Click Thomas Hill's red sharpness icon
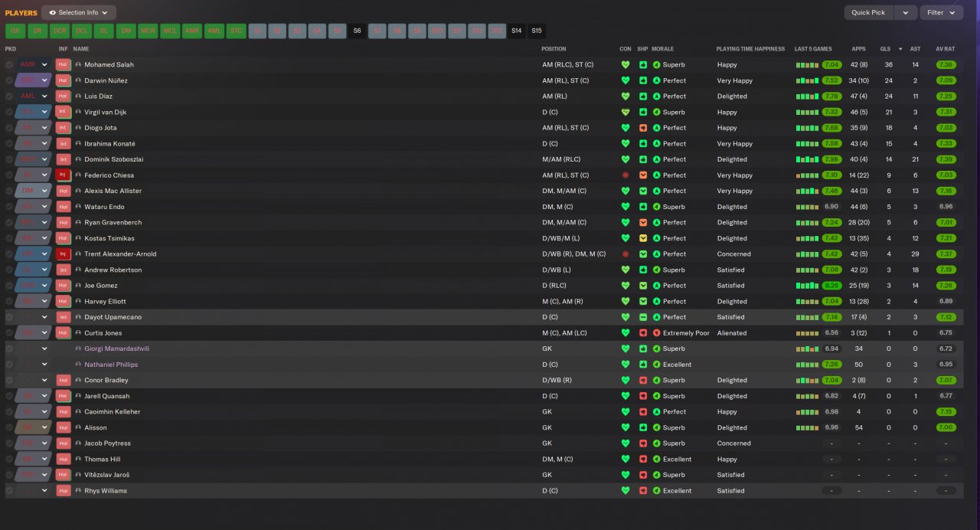980x530 pixels. 643,460
